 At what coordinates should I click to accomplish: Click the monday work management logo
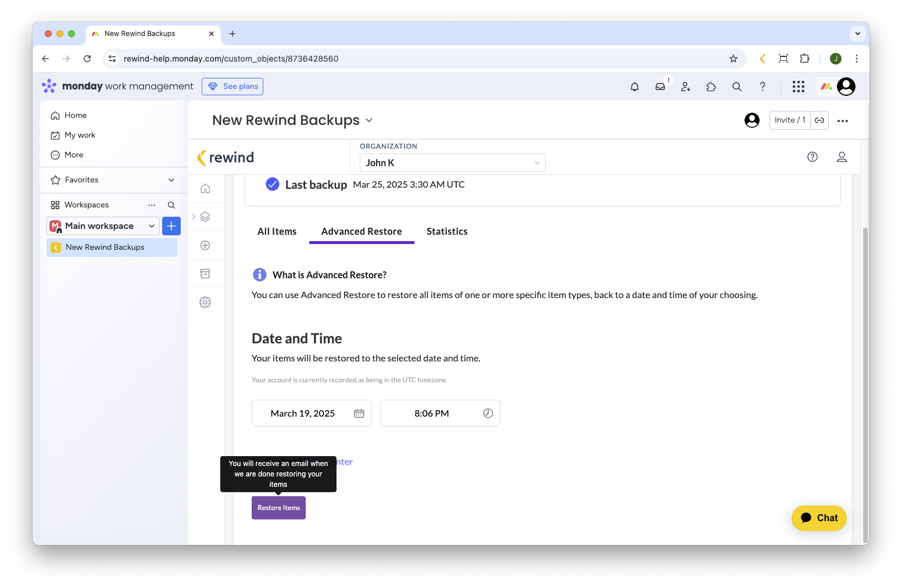click(117, 87)
